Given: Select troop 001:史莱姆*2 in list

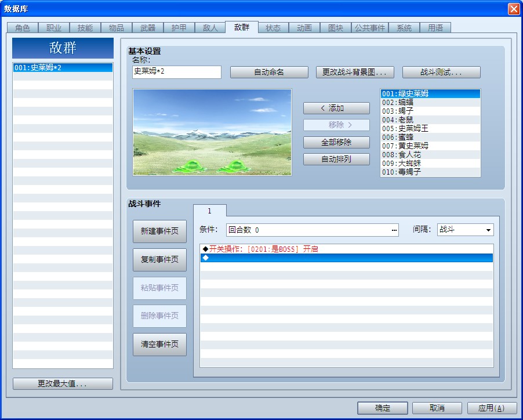Looking at the screenshot, I should tap(63, 68).
